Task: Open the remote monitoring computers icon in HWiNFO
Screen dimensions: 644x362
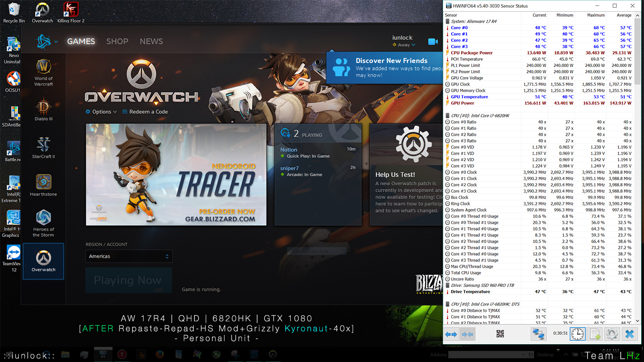Action: (x=538, y=334)
